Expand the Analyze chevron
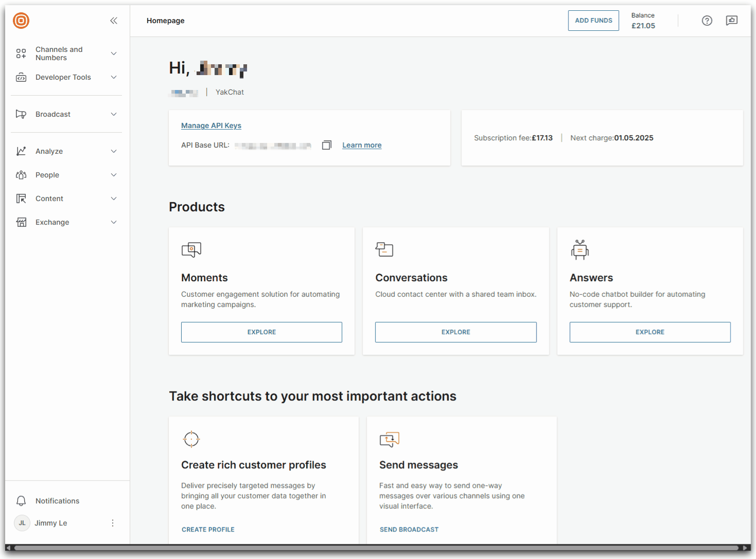Screen dimensions: 756x559 [114, 151]
